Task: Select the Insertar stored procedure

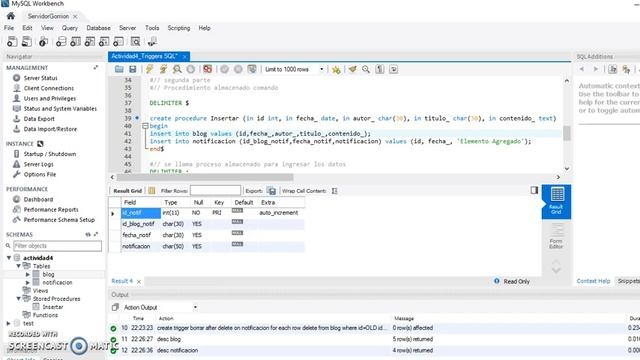Action: (x=53, y=307)
